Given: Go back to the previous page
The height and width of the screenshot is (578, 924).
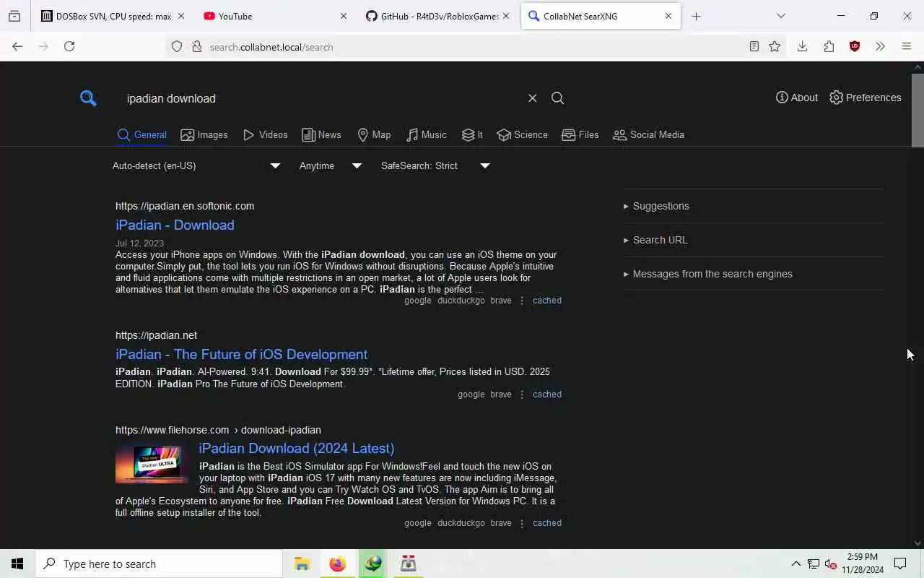Looking at the screenshot, I should point(17,46).
